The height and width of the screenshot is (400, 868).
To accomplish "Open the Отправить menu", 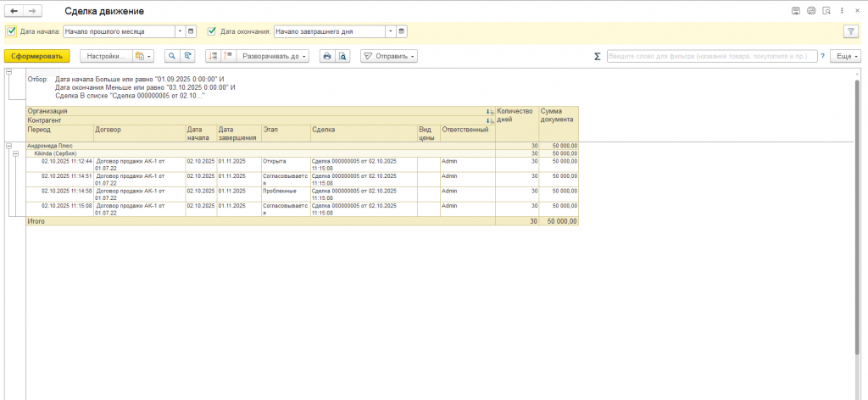I will click(390, 56).
